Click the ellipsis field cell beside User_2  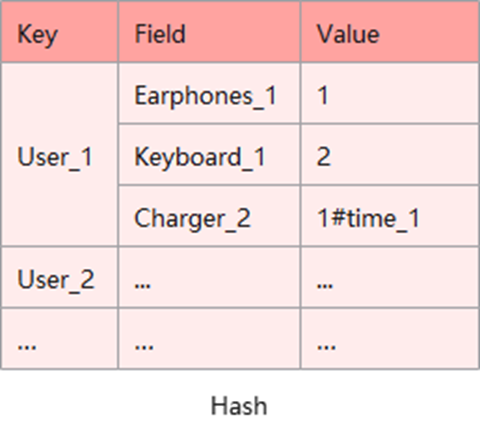(209, 277)
